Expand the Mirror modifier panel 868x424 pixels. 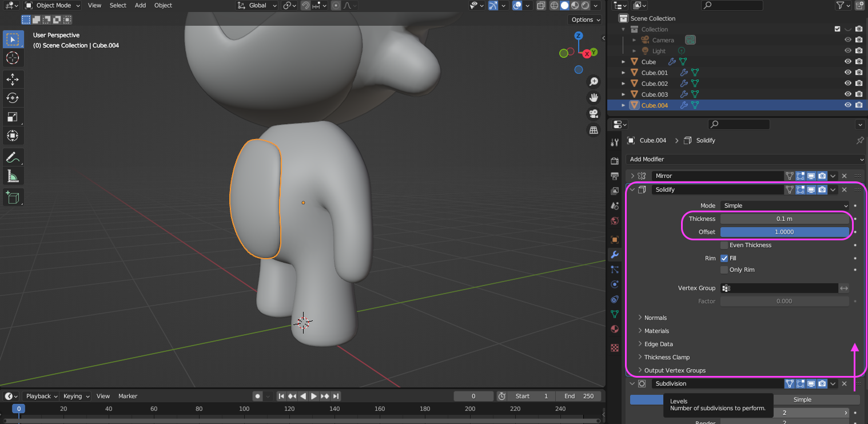click(633, 176)
